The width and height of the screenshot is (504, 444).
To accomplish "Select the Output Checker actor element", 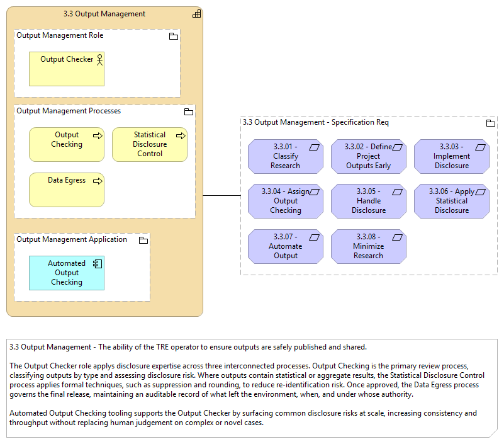I will (x=67, y=69).
